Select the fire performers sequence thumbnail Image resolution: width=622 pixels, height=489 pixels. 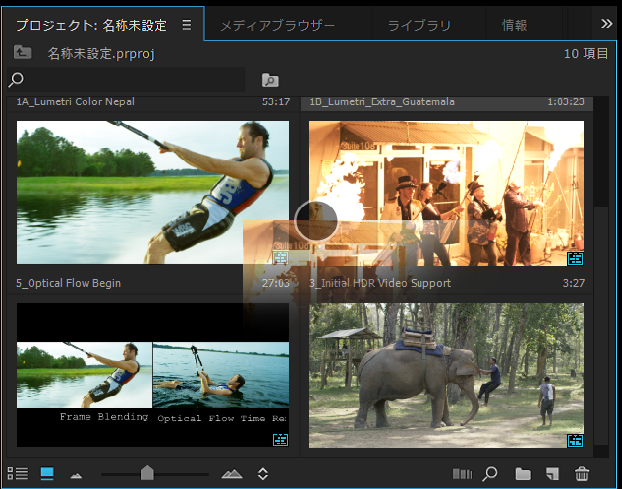point(446,193)
